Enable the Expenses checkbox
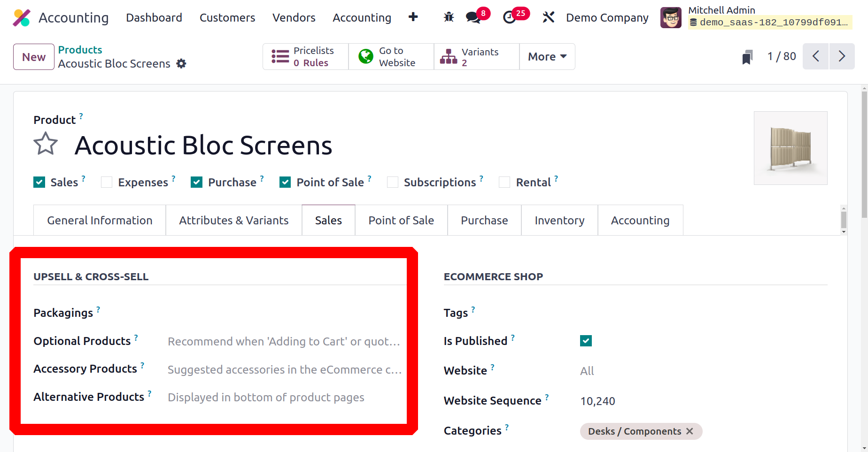 pyautogui.click(x=107, y=182)
